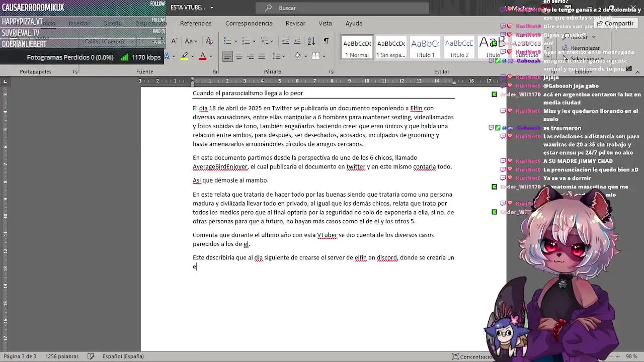This screenshot has width=644, height=362.
Task: Click the Reemplazar button
Action: pyautogui.click(x=581, y=48)
